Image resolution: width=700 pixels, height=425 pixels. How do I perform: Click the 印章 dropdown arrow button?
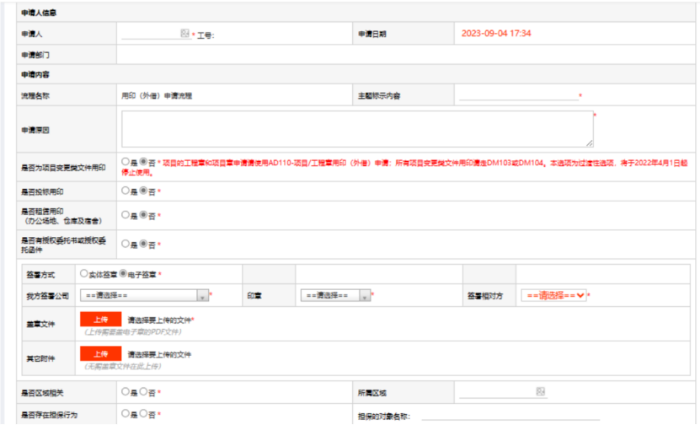coord(364,296)
